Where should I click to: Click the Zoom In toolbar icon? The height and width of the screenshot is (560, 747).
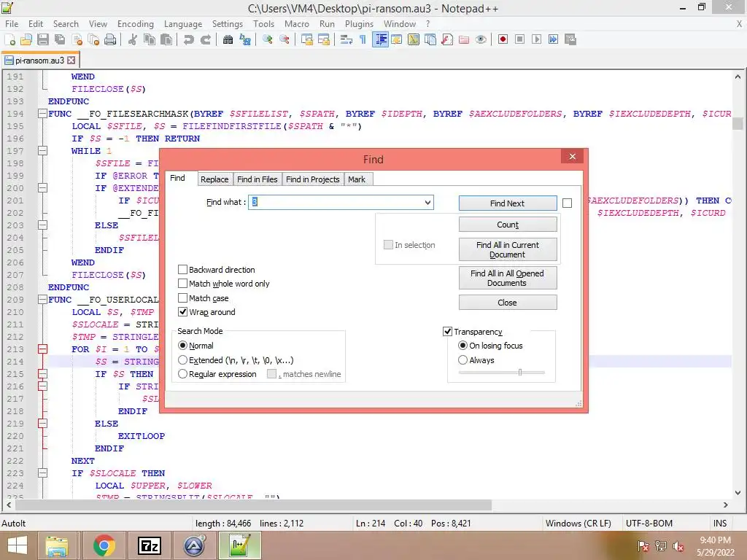click(x=267, y=39)
